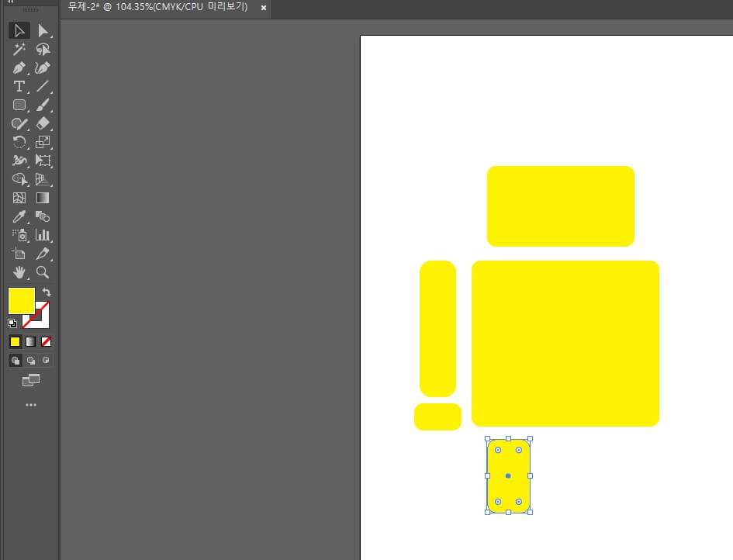Select the Shaper tool
Image resolution: width=733 pixels, height=560 pixels.
(x=19, y=123)
